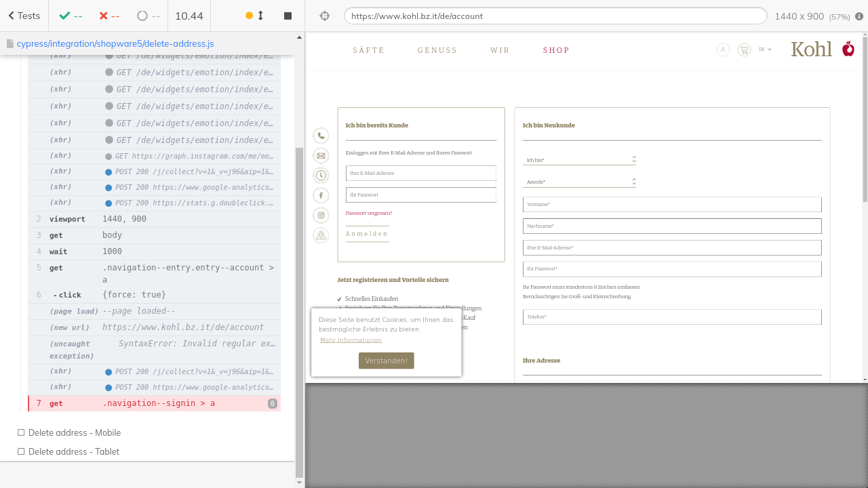
Task: Expand the Anrede dropdown
Action: tap(579, 182)
